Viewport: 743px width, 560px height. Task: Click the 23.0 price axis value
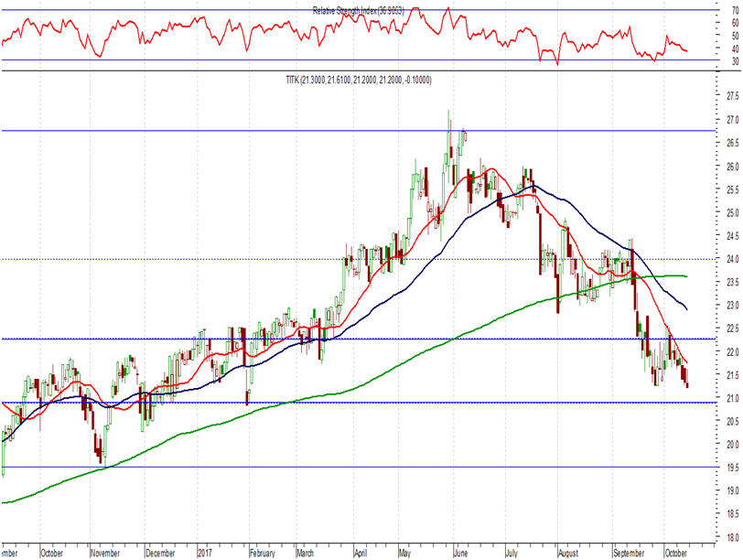click(733, 305)
